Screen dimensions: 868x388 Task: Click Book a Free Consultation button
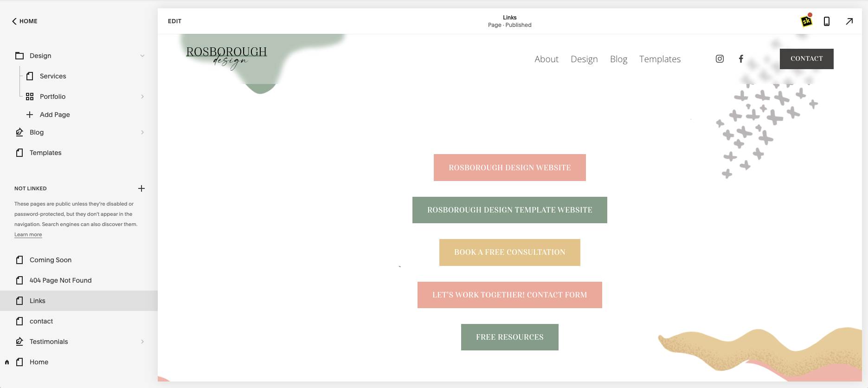pos(510,252)
